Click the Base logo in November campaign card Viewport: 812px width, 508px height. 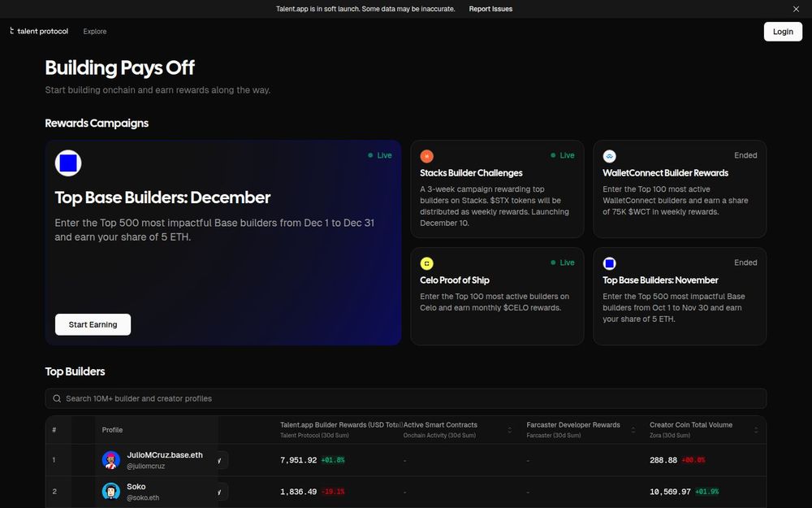(610, 263)
